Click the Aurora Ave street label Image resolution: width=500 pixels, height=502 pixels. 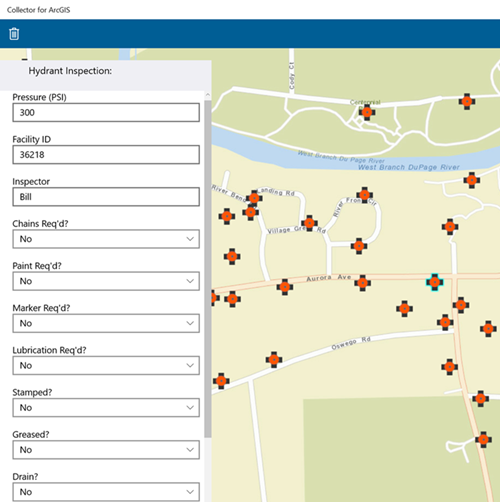coord(329,277)
